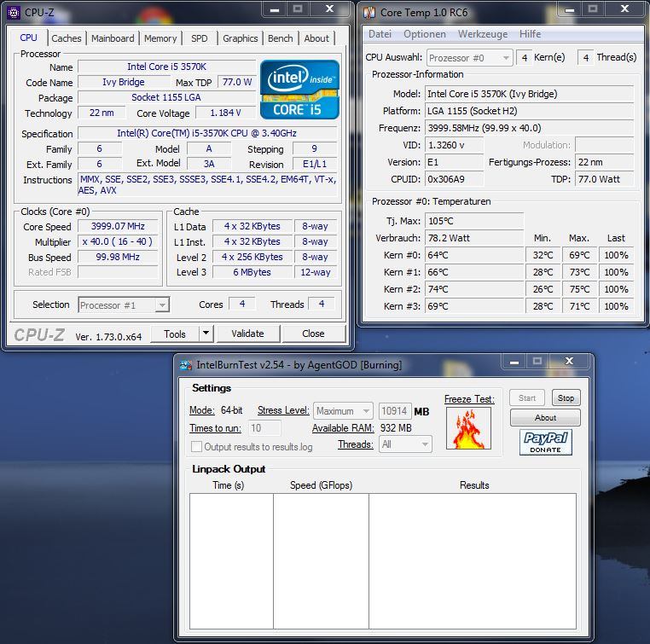Click the 'Intel Core i5 3570K' Name value
This screenshot has height=644, width=650.
coord(166,67)
